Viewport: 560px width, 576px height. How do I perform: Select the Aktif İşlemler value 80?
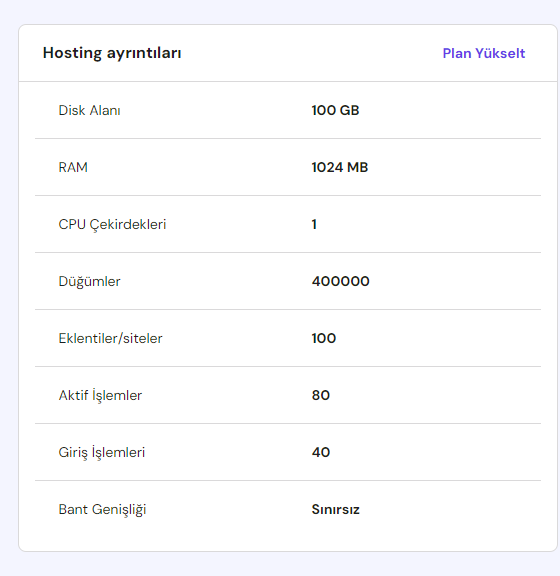(321, 395)
